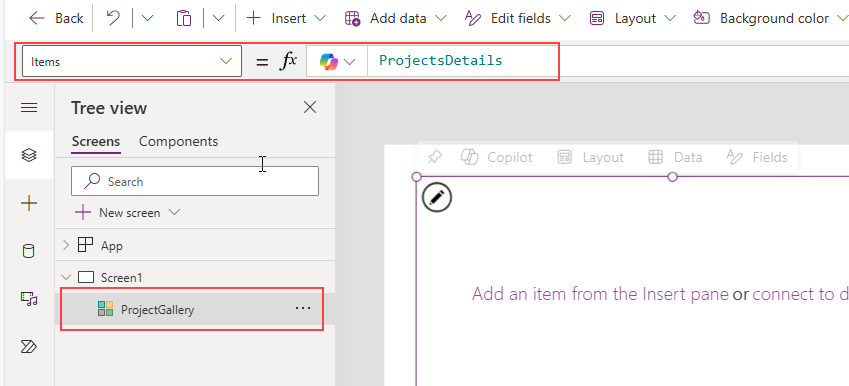This screenshot has width=849, height=386.
Task: Click Fields in the gallery floating toolbar
Action: 757,158
